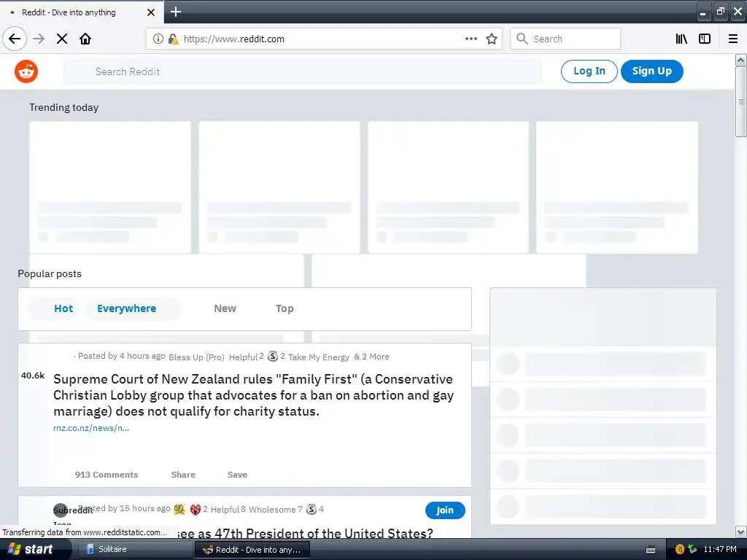Select the New sort tab
The height and width of the screenshot is (560, 747).
(x=225, y=308)
